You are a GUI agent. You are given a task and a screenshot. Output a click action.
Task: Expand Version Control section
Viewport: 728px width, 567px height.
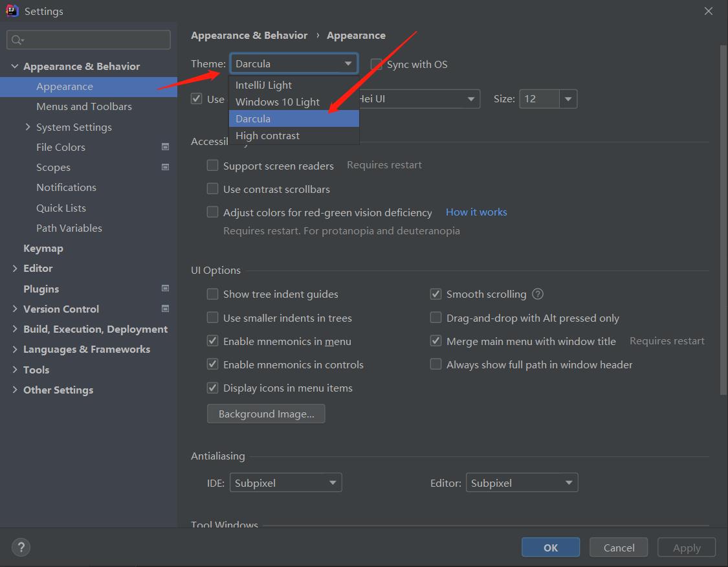point(15,309)
